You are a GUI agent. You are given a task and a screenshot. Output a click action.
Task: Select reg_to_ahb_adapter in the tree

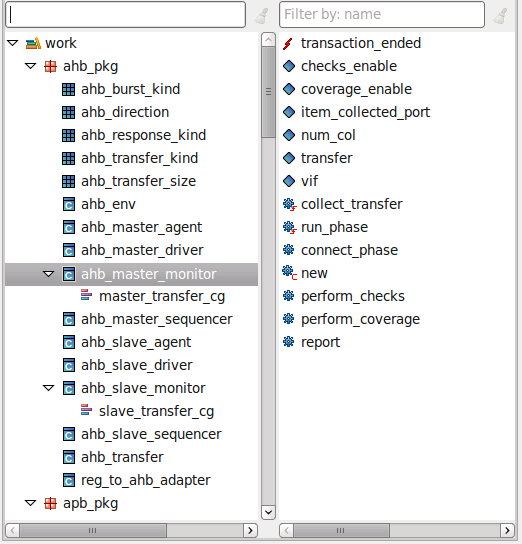coord(146,481)
